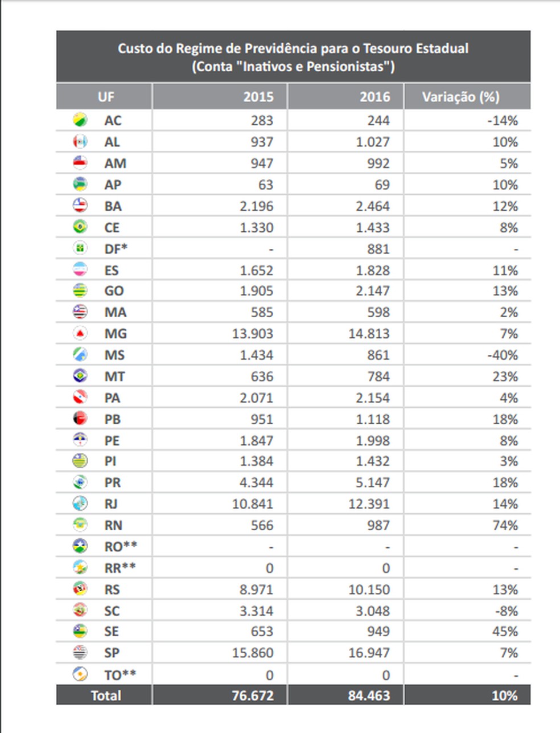Click the table title about Regime de Previdência

click(x=293, y=57)
